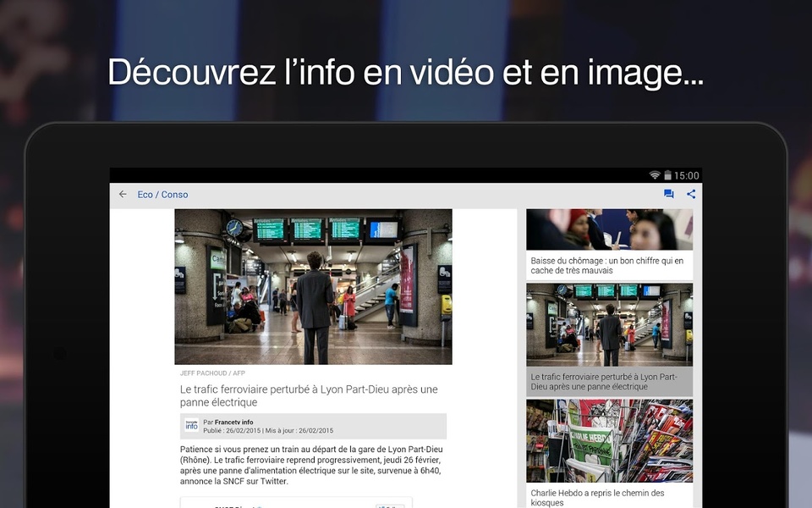
Task: Click sidebar caption 'Le trafic ferroviaire perturbé à Lyon'
Action: pyautogui.click(x=604, y=382)
